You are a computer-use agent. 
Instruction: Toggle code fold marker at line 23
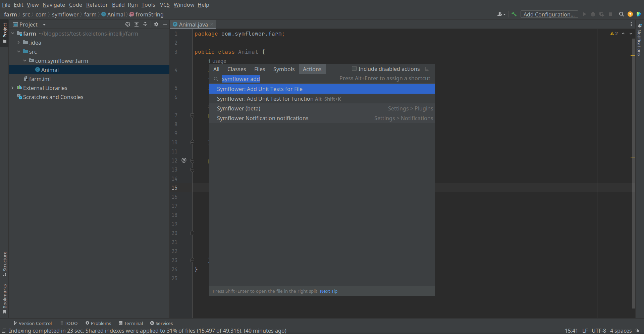pyautogui.click(x=192, y=260)
